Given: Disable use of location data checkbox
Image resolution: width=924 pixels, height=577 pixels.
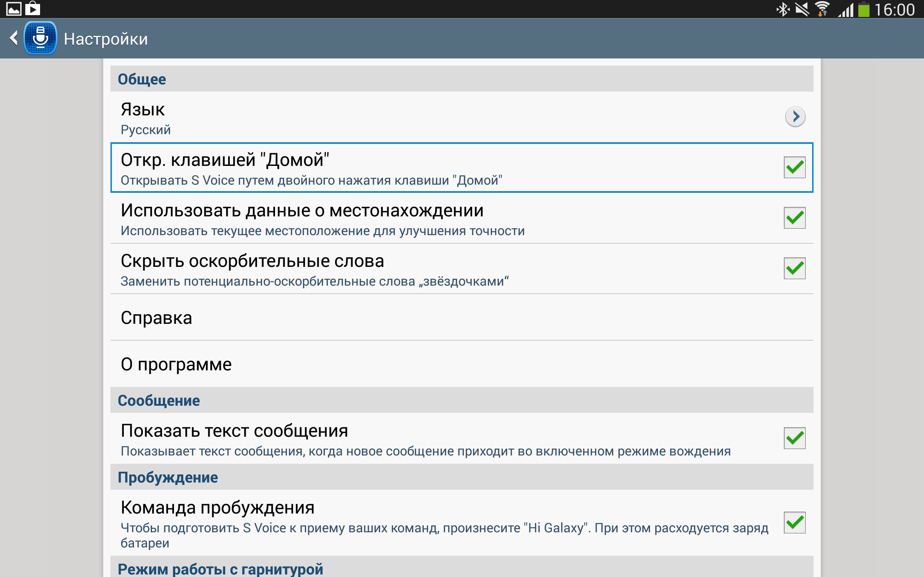Looking at the screenshot, I should coord(794,218).
